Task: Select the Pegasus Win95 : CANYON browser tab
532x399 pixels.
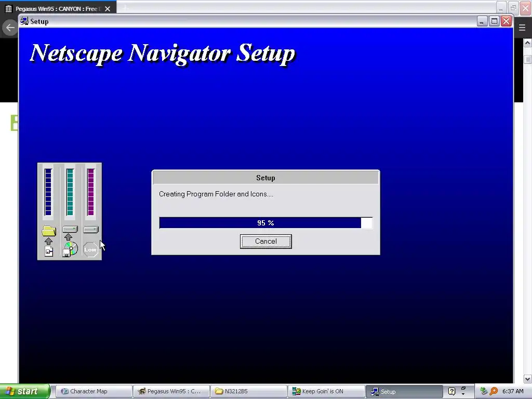Action: click(58, 8)
